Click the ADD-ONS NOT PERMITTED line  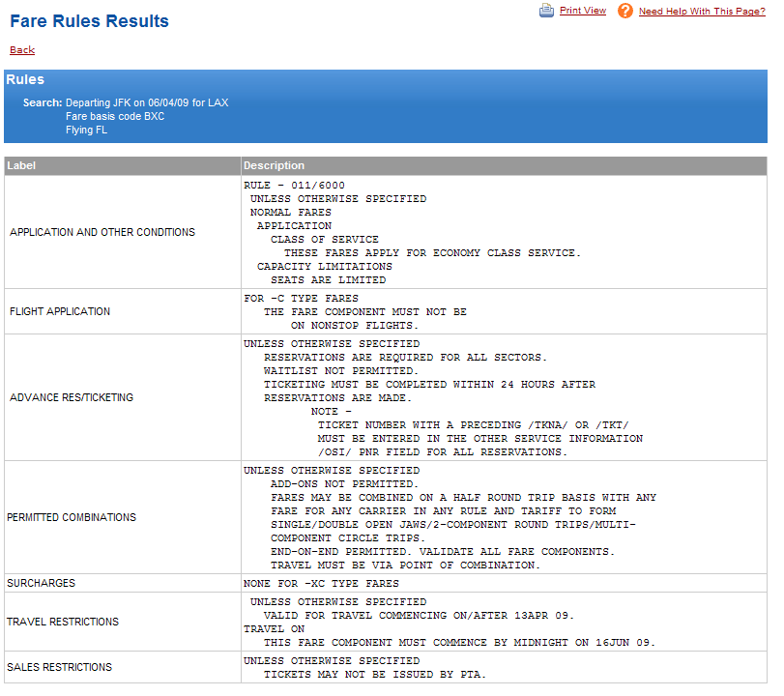344,484
